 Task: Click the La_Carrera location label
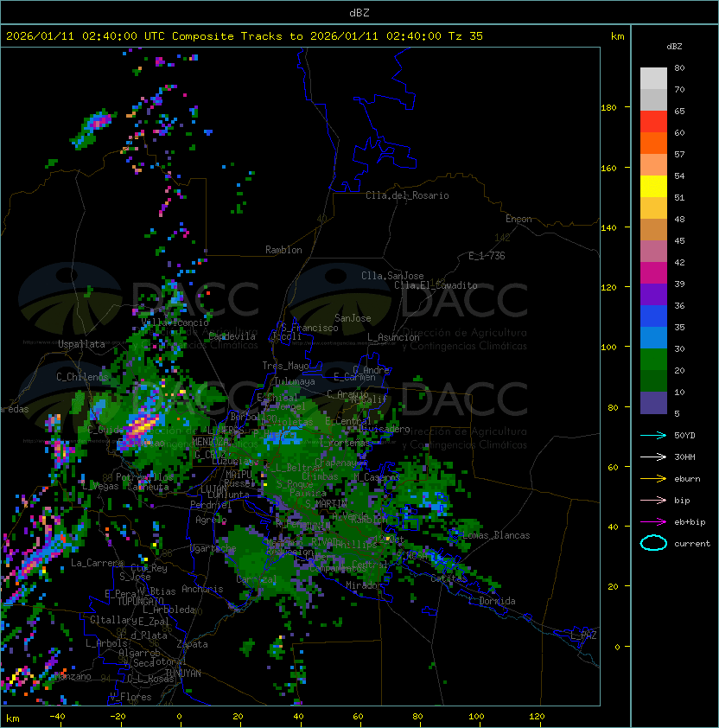pyautogui.click(x=97, y=563)
